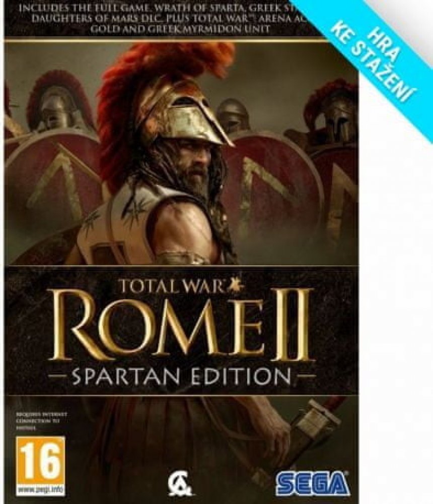Click the www.pegi.info link text
433x504 pixels.
tap(40, 490)
